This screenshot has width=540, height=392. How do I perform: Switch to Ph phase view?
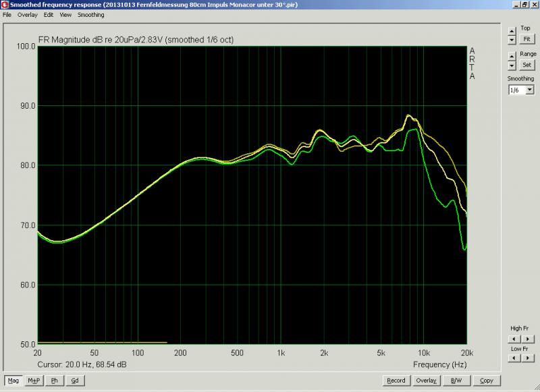coord(55,381)
